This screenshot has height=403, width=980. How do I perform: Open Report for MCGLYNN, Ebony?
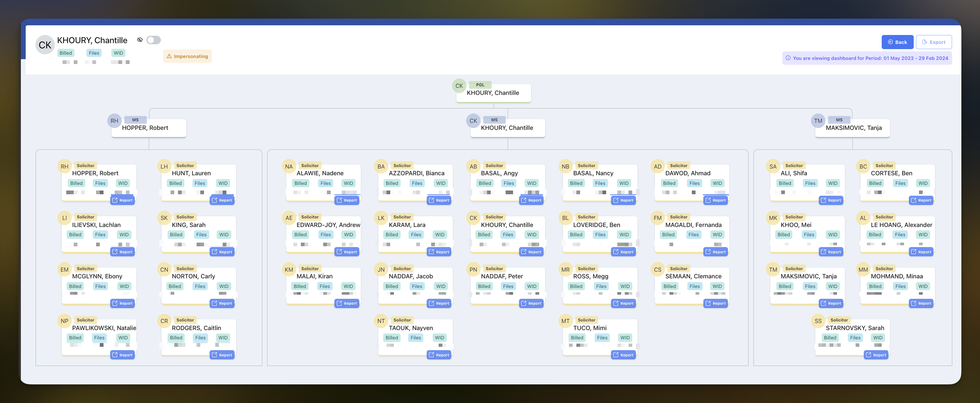[122, 303]
